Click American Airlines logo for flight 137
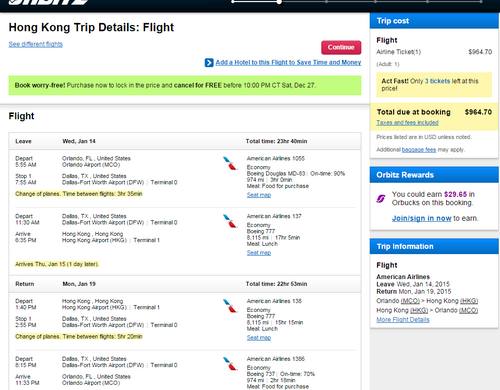This screenshot has height=390, width=500. 230,221
